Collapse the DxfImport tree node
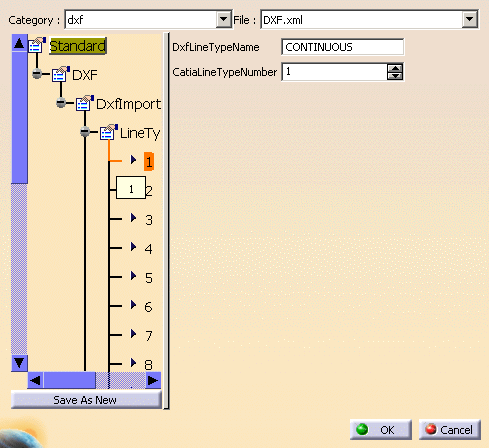This screenshot has width=489, height=448. click(61, 103)
